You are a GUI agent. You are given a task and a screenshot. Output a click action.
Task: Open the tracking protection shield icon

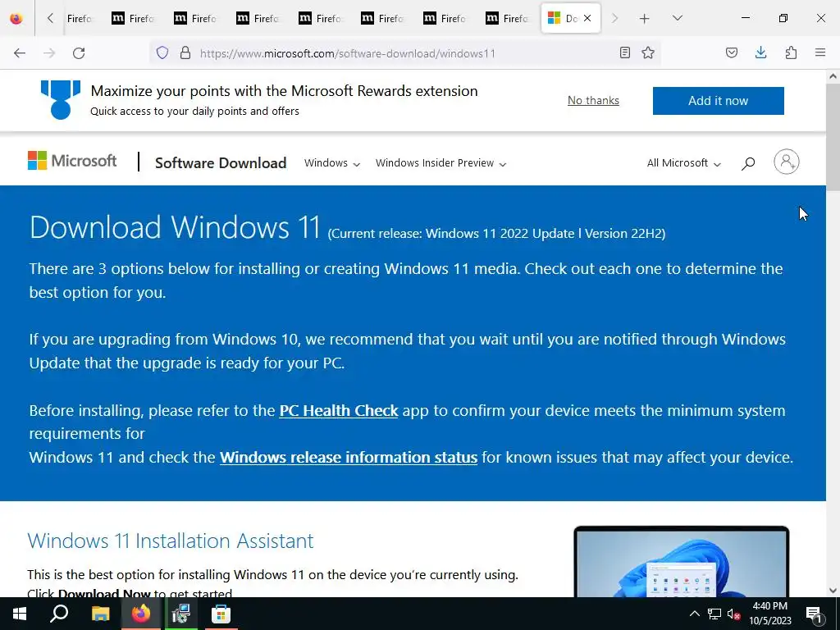pyautogui.click(x=162, y=52)
